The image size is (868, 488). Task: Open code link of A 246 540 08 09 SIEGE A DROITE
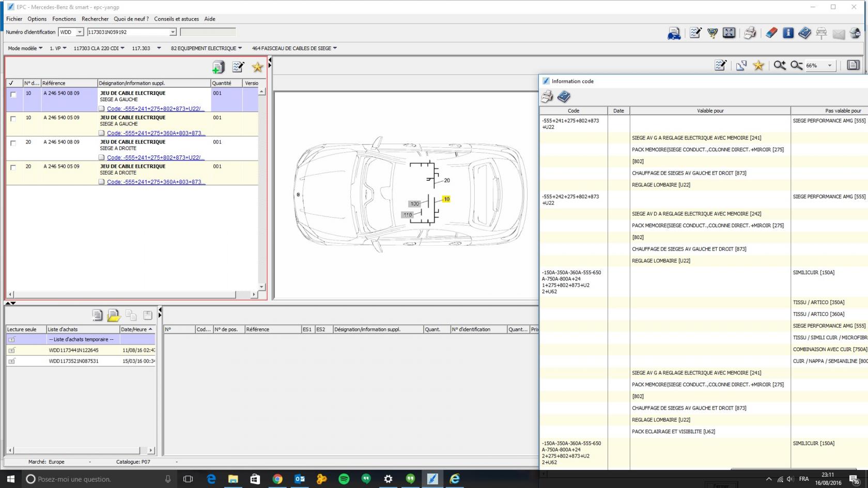[156, 157]
